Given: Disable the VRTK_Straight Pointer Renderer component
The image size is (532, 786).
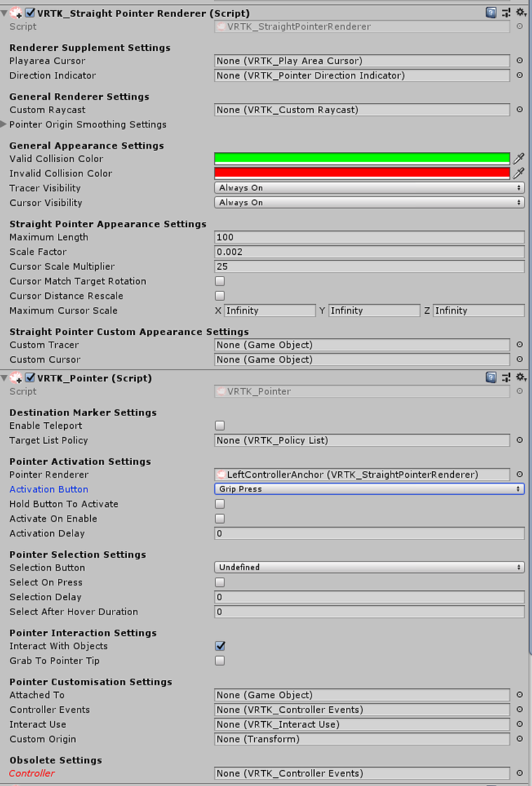Looking at the screenshot, I should (x=30, y=13).
